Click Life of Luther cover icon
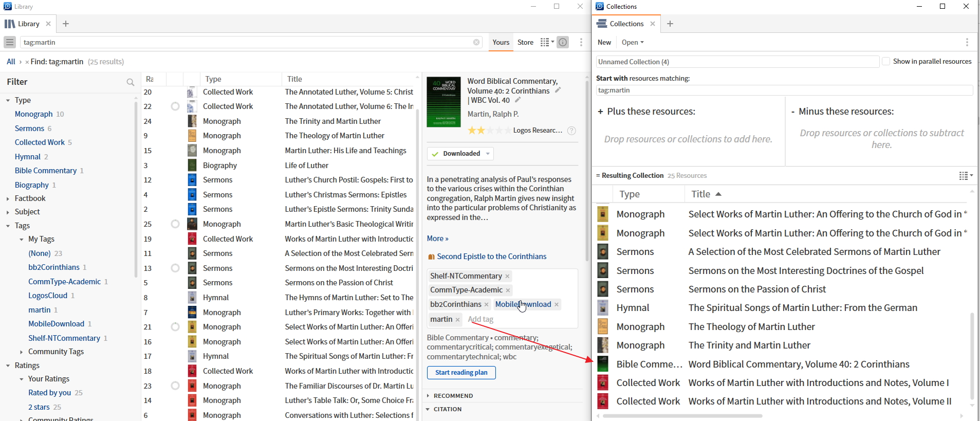This screenshot has width=980, height=421. click(x=192, y=165)
